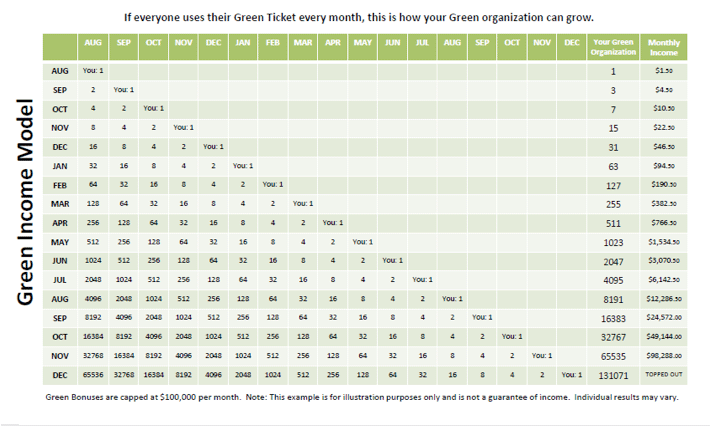Select the 131071 organization total cell
The image size is (711, 427).
pyautogui.click(x=613, y=375)
